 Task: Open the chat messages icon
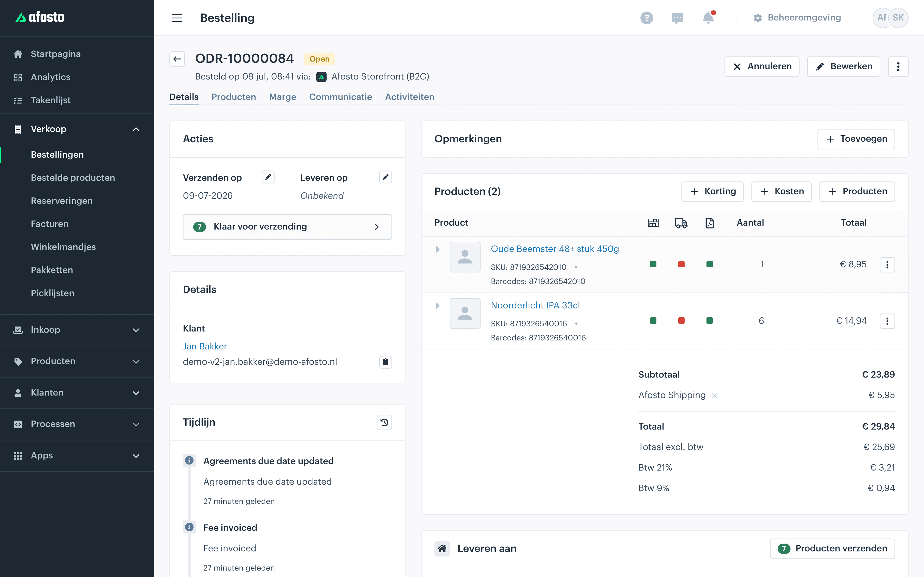677,18
